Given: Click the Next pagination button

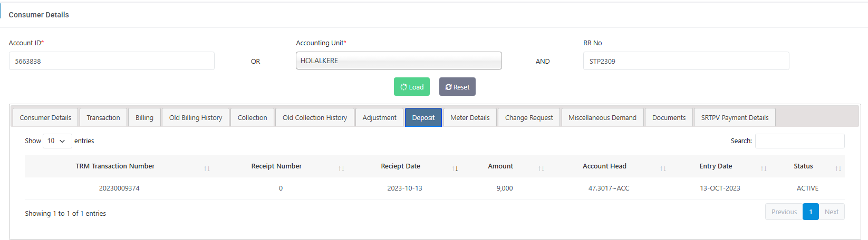Looking at the screenshot, I should (832, 212).
